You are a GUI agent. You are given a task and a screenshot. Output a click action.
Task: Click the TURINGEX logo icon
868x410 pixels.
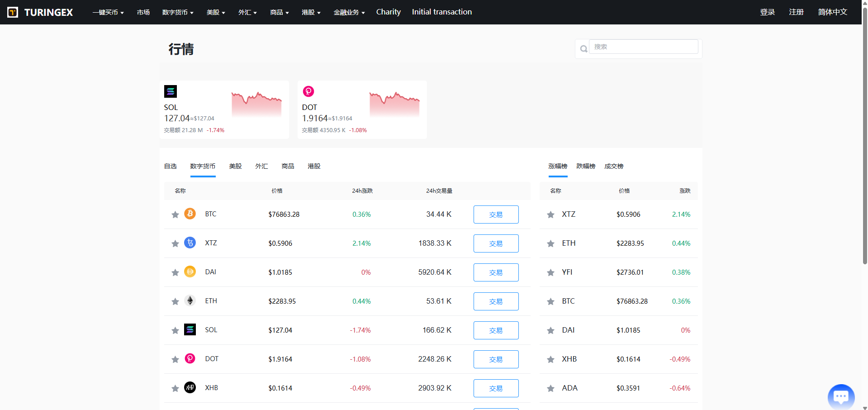click(x=13, y=12)
